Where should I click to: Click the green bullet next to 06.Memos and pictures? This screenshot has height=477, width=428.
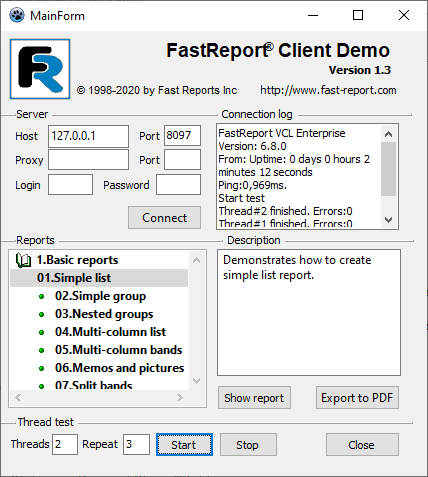point(41,368)
